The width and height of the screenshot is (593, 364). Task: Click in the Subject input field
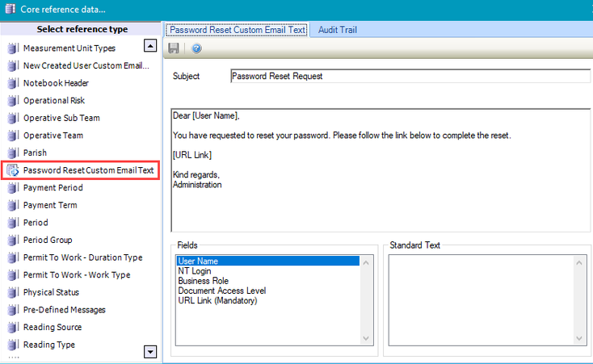point(410,77)
